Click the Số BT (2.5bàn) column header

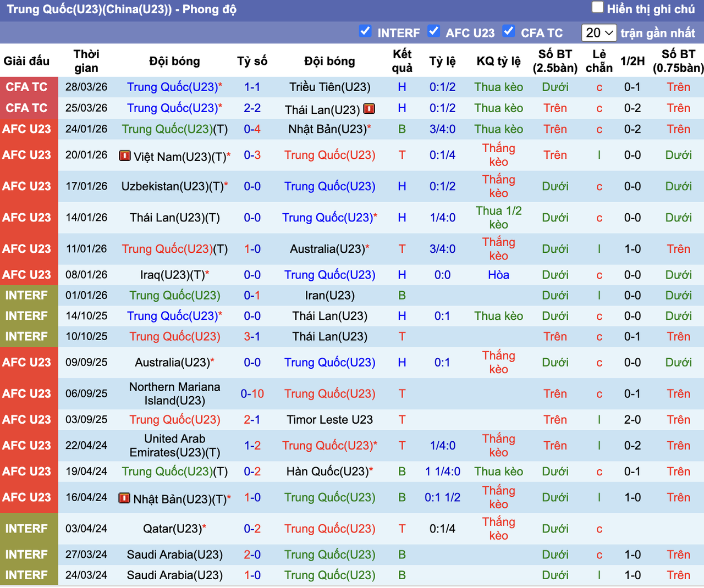coord(555,61)
